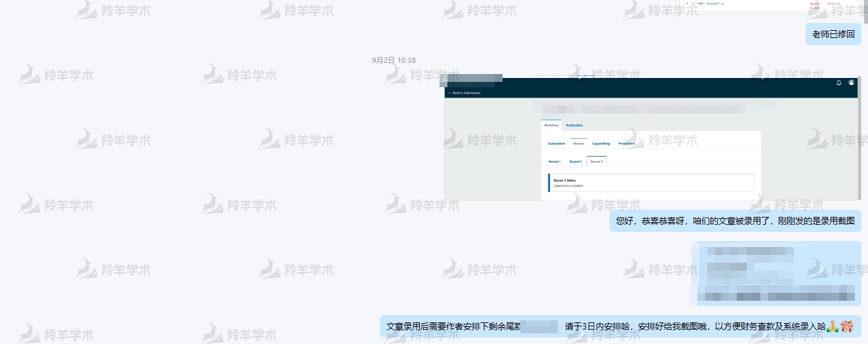This screenshot has height=344, width=868.
Task: Go to the Production stage tab
Action: 627,143
